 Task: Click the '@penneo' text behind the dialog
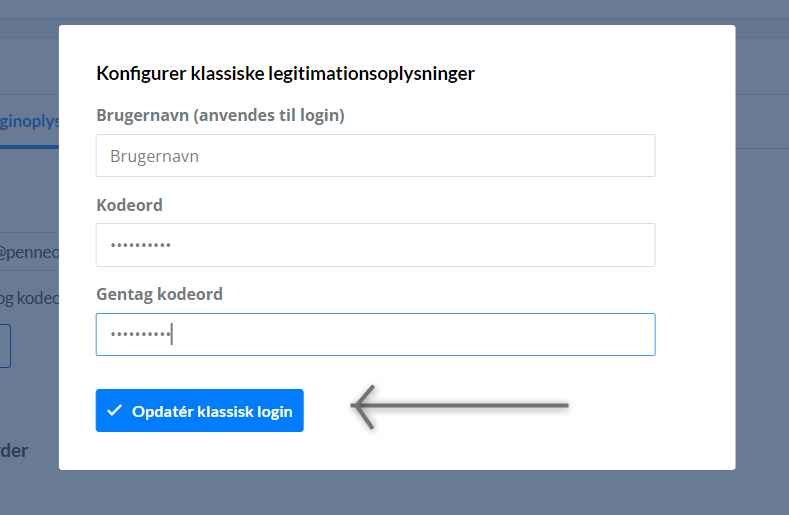click(x=29, y=252)
